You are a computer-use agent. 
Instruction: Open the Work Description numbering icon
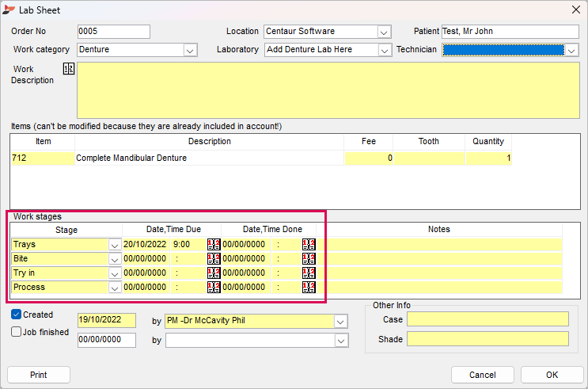click(69, 68)
